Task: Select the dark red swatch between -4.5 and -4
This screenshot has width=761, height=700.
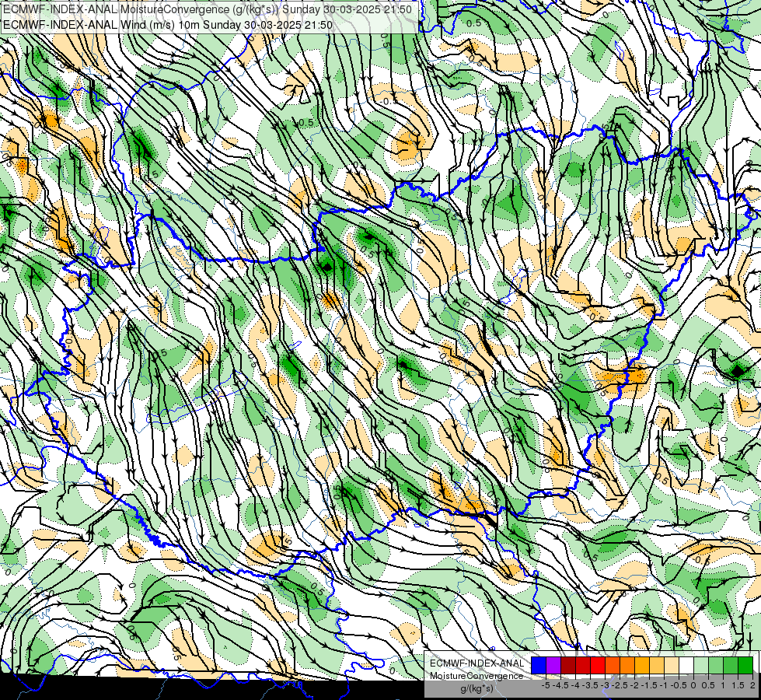Action: coord(568,666)
